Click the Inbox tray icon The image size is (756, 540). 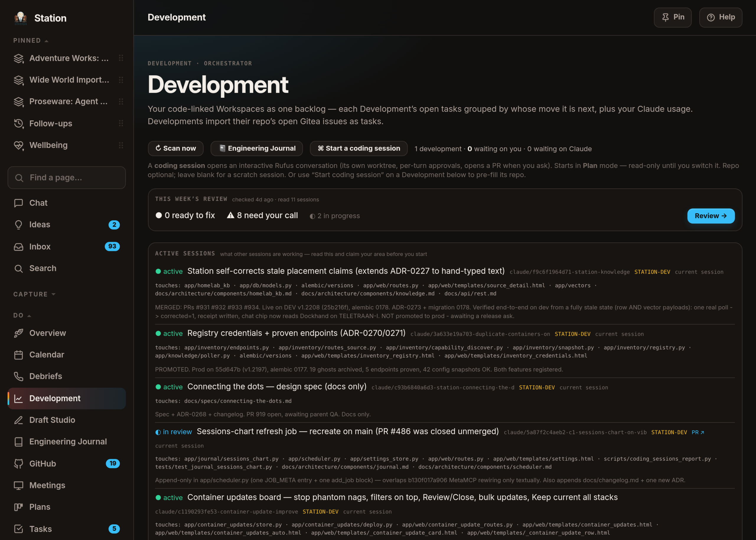pyautogui.click(x=19, y=247)
